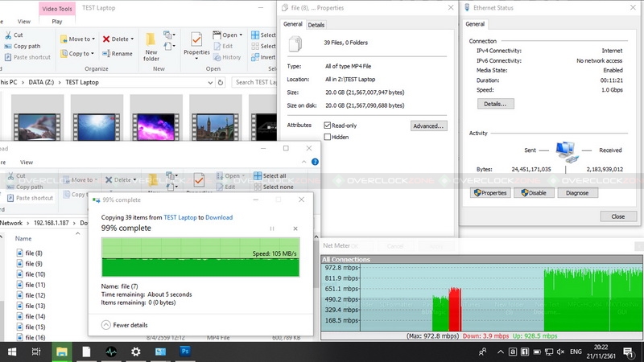Create New folder in TEST Laptop window
The height and width of the screenshot is (362, 644).
(x=151, y=47)
